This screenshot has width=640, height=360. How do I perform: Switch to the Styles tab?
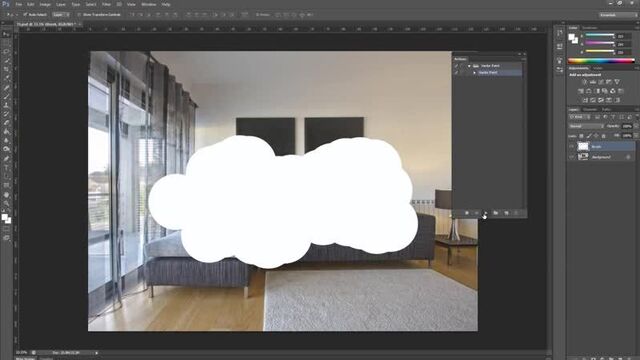pyautogui.click(x=598, y=68)
